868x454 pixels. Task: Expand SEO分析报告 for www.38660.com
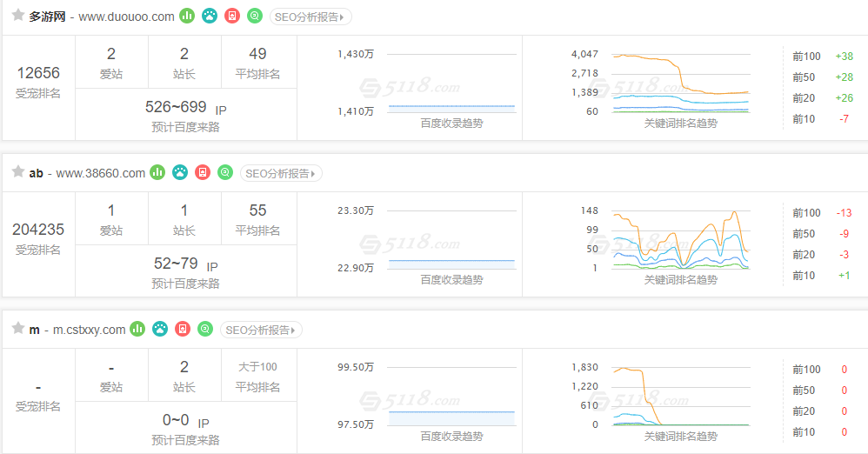tap(281, 173)
